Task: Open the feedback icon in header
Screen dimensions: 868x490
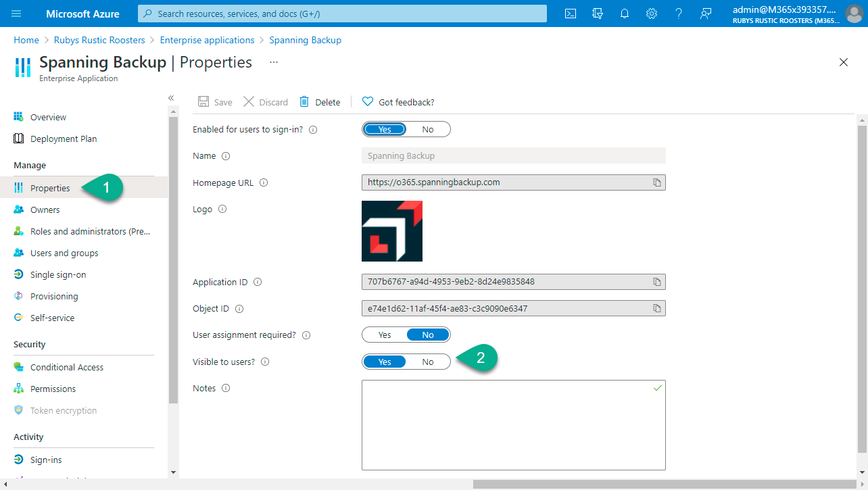Action: 706,14
